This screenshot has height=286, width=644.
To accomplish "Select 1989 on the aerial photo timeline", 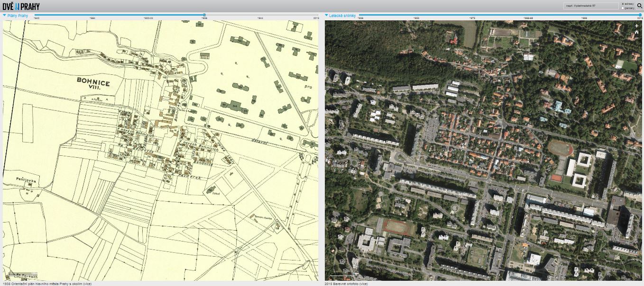I will coord(584,18).
